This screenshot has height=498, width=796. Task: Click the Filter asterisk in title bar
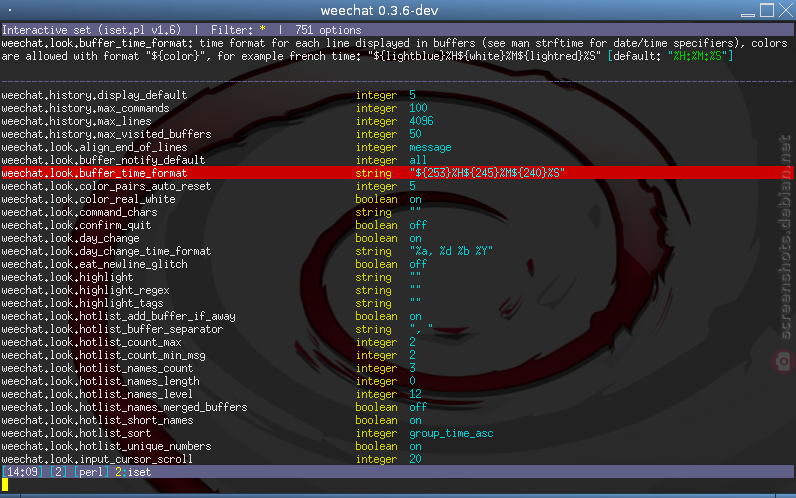coord(262,29)
